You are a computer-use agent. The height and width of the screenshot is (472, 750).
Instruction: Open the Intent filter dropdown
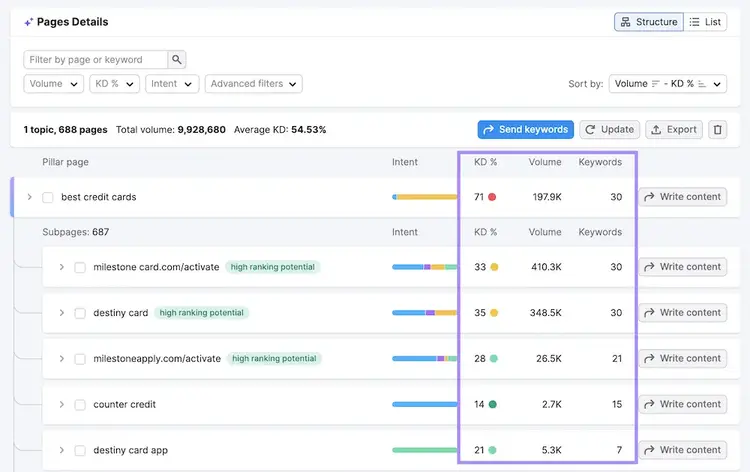172,84
